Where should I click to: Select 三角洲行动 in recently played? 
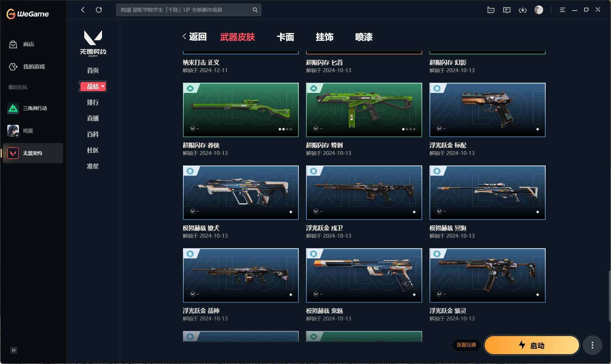33,108
